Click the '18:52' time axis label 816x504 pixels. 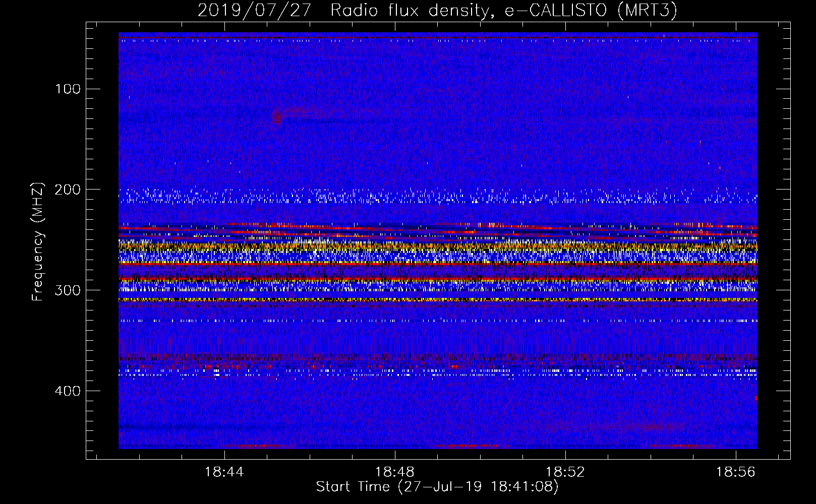pos(565,472)
